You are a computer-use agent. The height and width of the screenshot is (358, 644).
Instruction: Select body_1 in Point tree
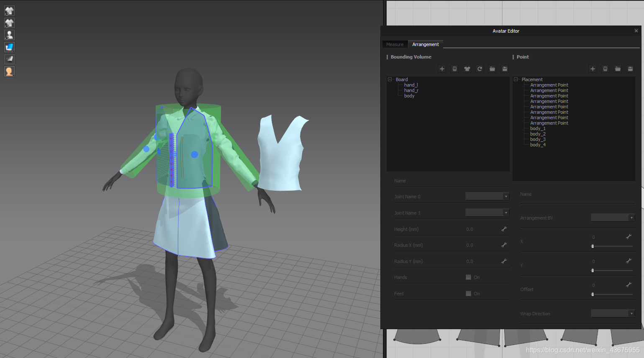coord(538,128)
